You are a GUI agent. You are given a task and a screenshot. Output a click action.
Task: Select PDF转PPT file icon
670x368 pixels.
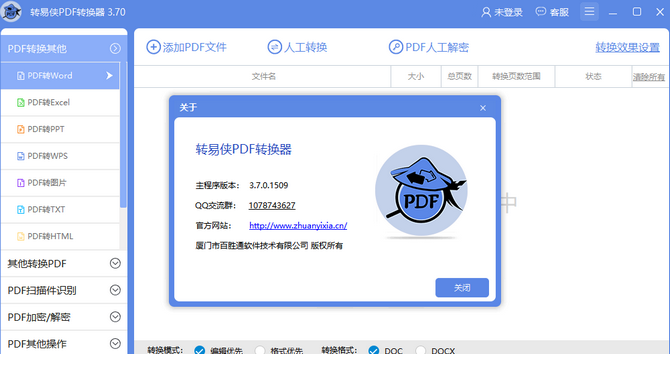21,129
